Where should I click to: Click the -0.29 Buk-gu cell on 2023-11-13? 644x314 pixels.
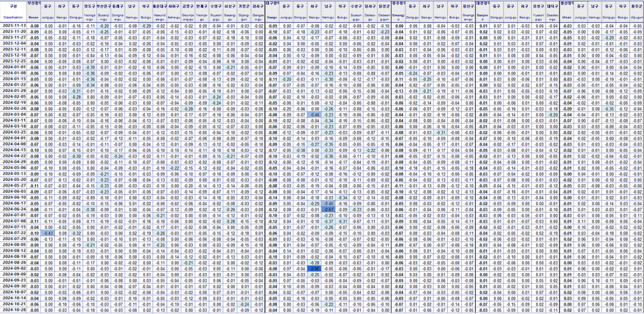coord(145,26)
